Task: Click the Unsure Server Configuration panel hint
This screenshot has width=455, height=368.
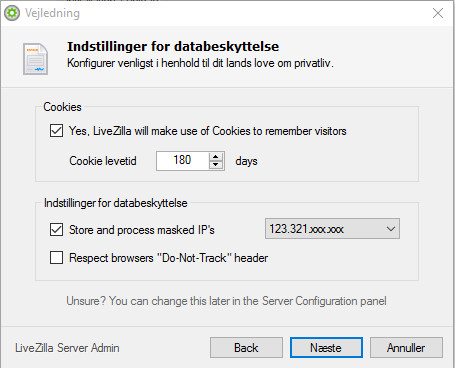Action: pyautogui.click(x=226, y=301)
